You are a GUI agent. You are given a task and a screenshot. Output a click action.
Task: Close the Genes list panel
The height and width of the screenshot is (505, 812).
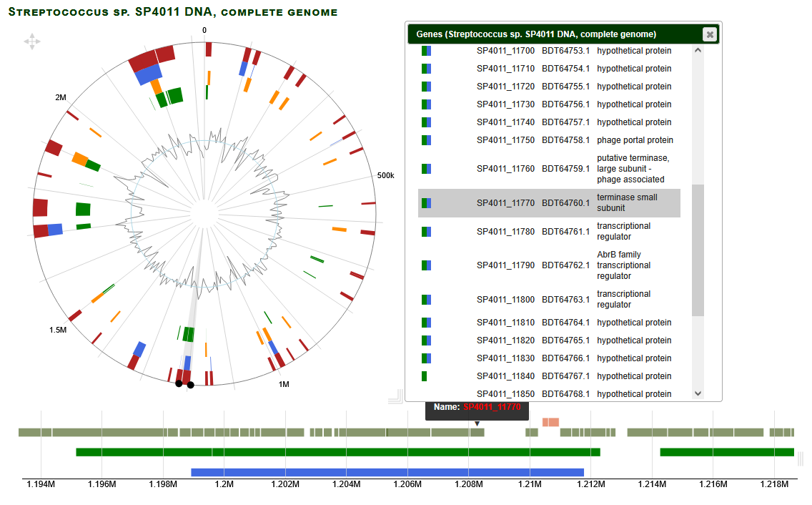click(x=708, y=34)
